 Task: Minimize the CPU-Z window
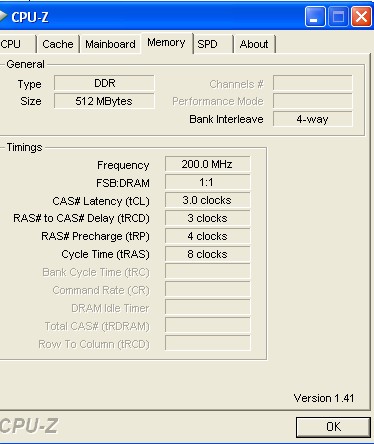click(315, 17)
